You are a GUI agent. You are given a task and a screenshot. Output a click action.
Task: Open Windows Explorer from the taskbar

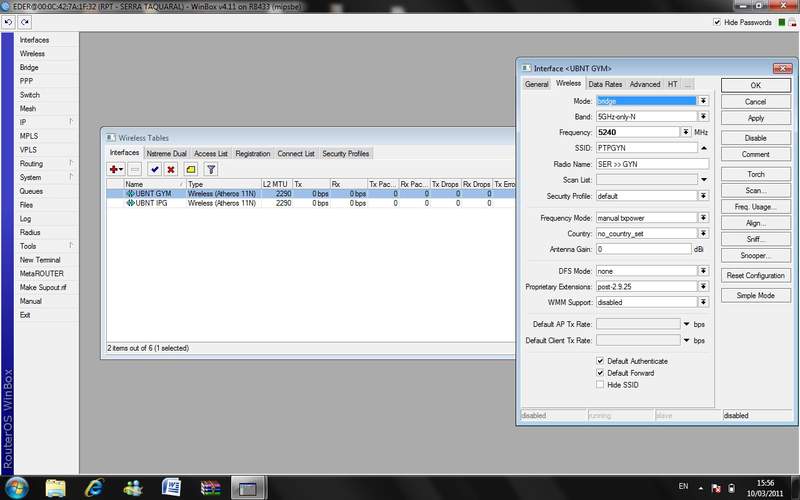tap(55, 488)
